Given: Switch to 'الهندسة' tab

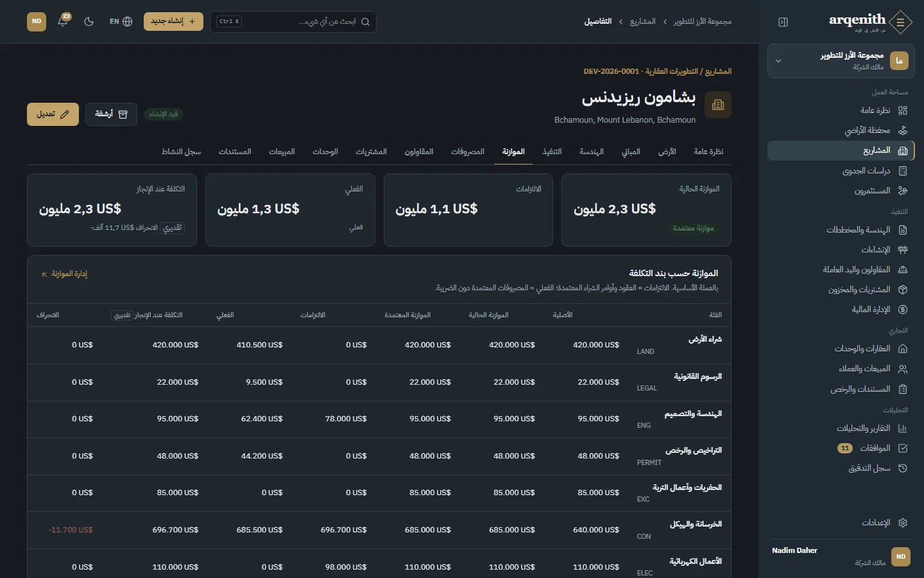Looking at the screenshot, I should point(592,152).
